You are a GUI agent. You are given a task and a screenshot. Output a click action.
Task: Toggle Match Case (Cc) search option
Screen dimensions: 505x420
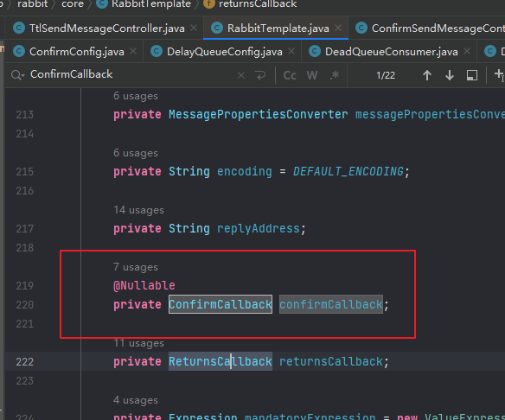coord(290,75)
